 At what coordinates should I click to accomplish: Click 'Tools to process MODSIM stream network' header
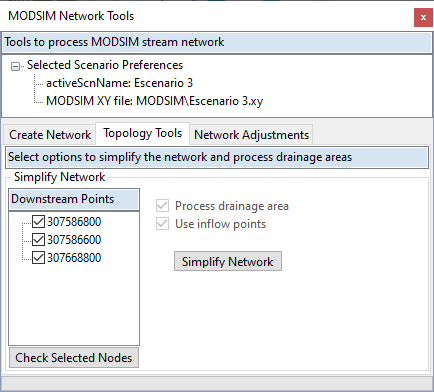click(x=217, y=42)
